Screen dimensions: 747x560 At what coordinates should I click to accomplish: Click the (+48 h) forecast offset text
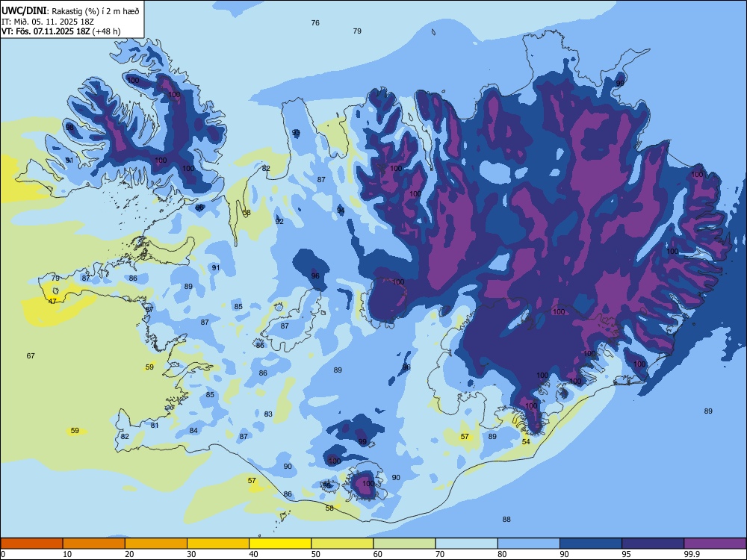pos(106,31)
